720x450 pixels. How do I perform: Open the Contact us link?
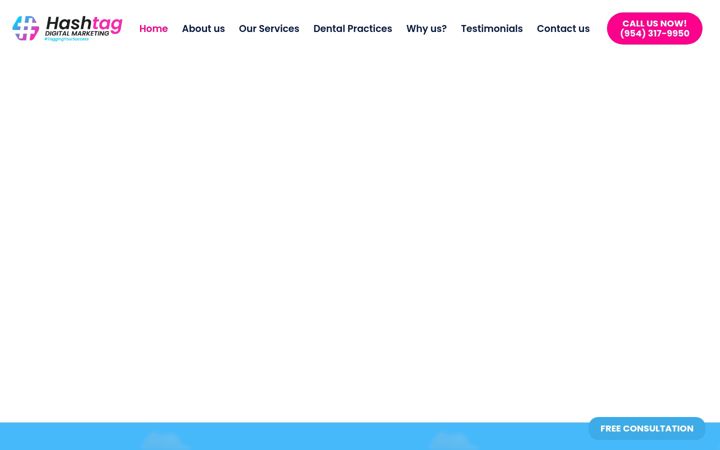[x=563, y=28]
